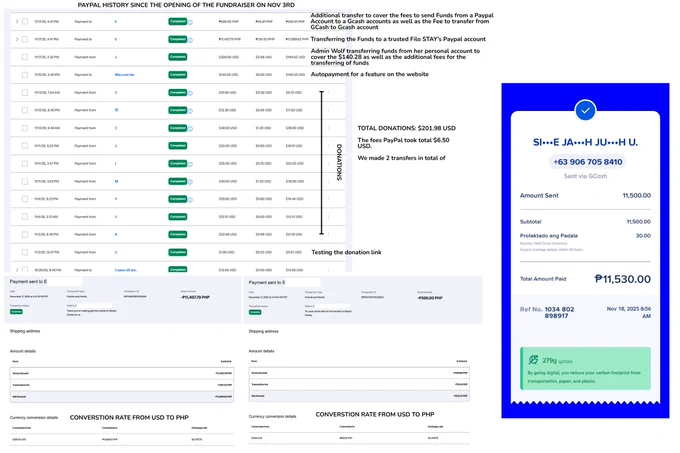Open payer R's name link
Image resolution: width=680 pixels, height=453 pixels.
(x=116, y=110)
